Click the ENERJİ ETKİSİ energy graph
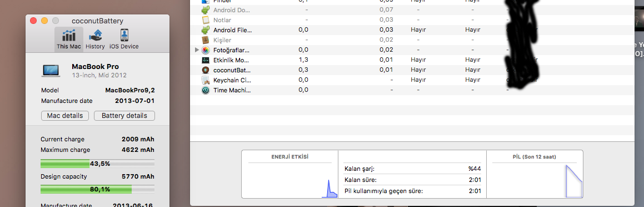This screenshot has height=207, width=644. (290, 180)
